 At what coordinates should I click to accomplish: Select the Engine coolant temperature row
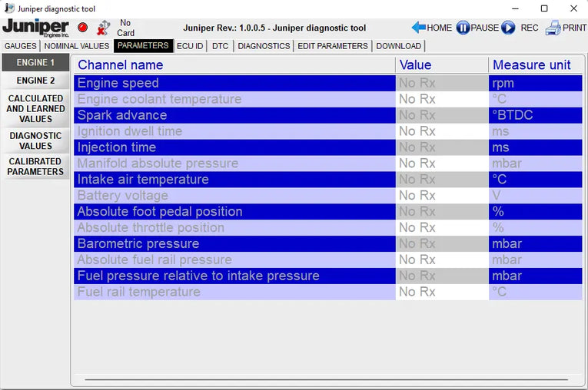pos(327,99)
